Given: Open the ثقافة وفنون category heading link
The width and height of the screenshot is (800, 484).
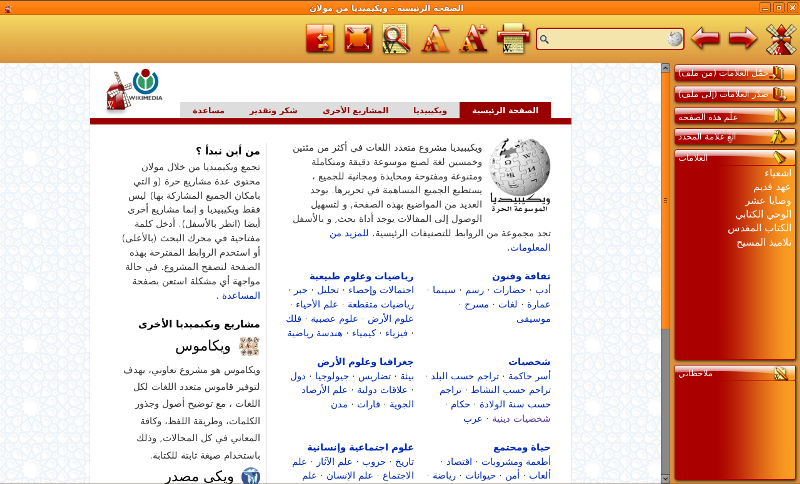Looking at the screenshot, I should click(521, 276).
